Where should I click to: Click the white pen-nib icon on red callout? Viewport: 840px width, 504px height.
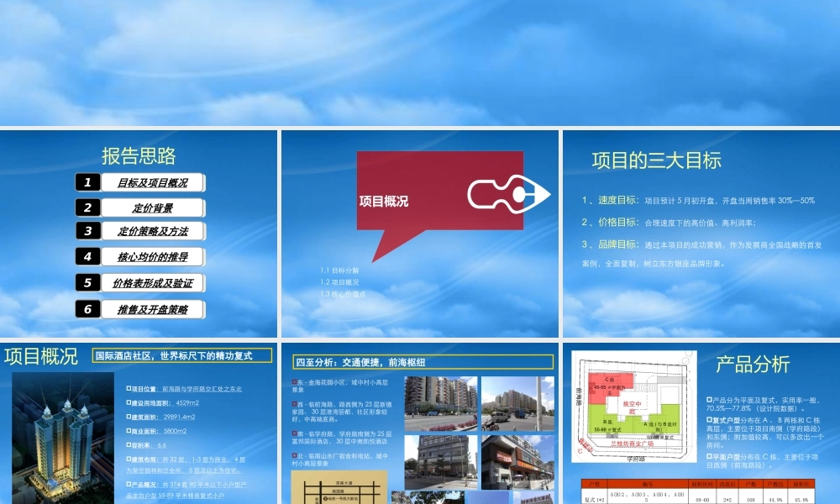(x=508, y=194)
